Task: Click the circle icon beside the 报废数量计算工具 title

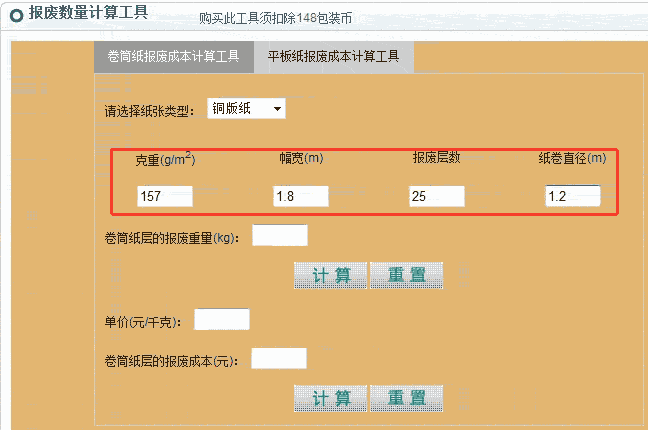Action: click(16, 17)
